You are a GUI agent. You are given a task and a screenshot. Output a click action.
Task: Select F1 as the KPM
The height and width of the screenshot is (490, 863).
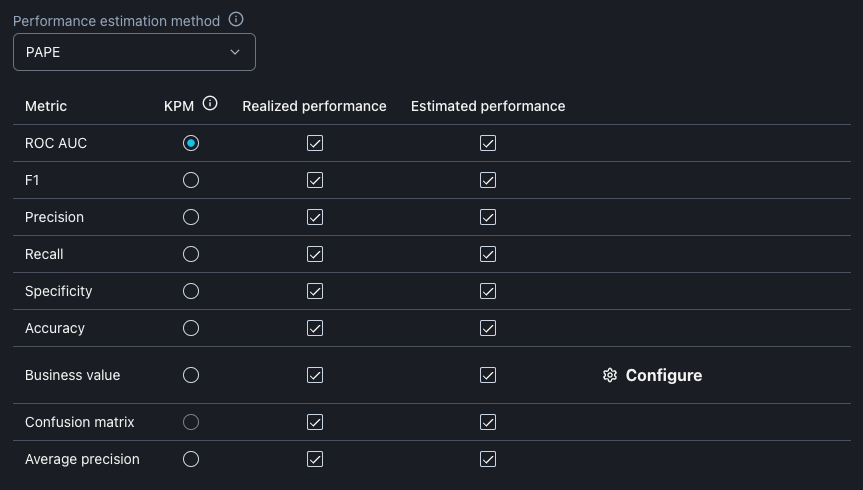click(x=191, y=180)
